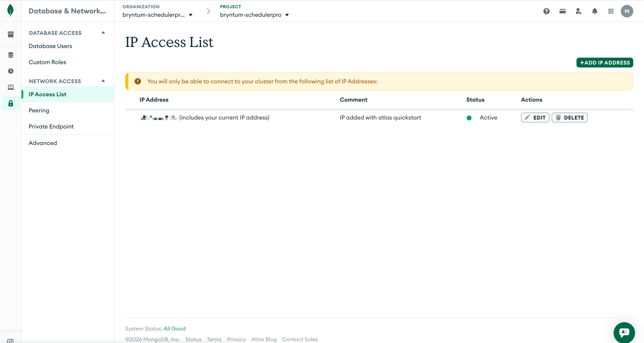Switch to the Peering page
The width and height of the screenshot is (644, 343).
(39, 110)
